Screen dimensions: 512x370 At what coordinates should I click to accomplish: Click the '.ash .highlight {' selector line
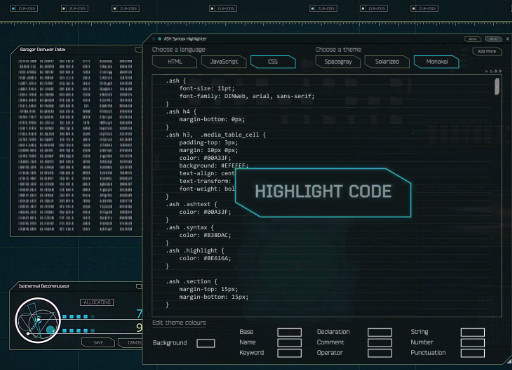[x=195, y=251]
